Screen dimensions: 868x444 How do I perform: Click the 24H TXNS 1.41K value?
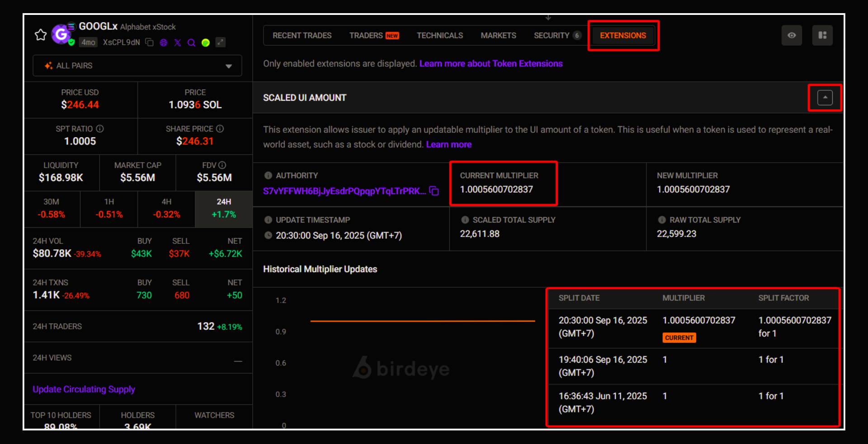(46, 295)
